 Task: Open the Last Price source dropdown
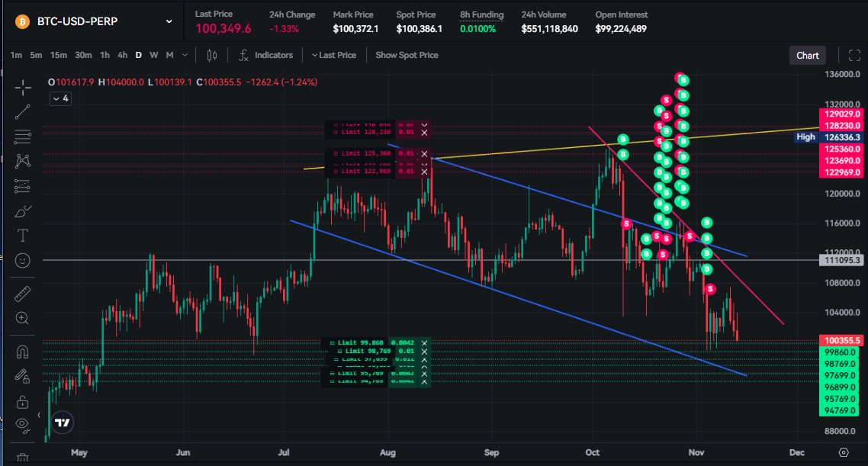(x=333, y=54)
